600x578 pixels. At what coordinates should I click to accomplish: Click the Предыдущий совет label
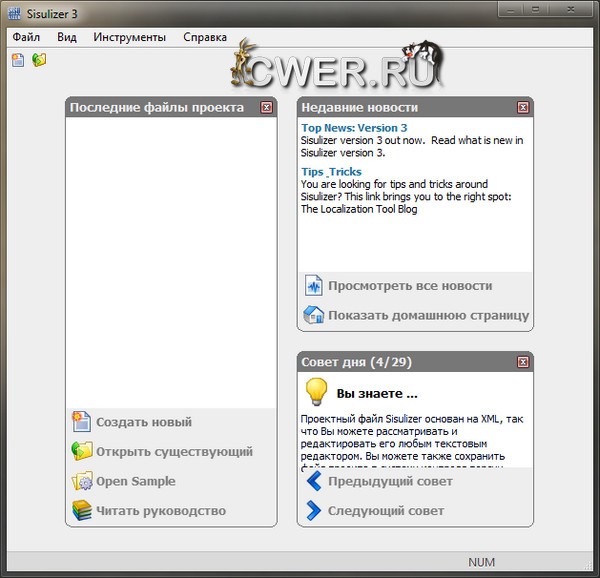(x=390, y=481)
